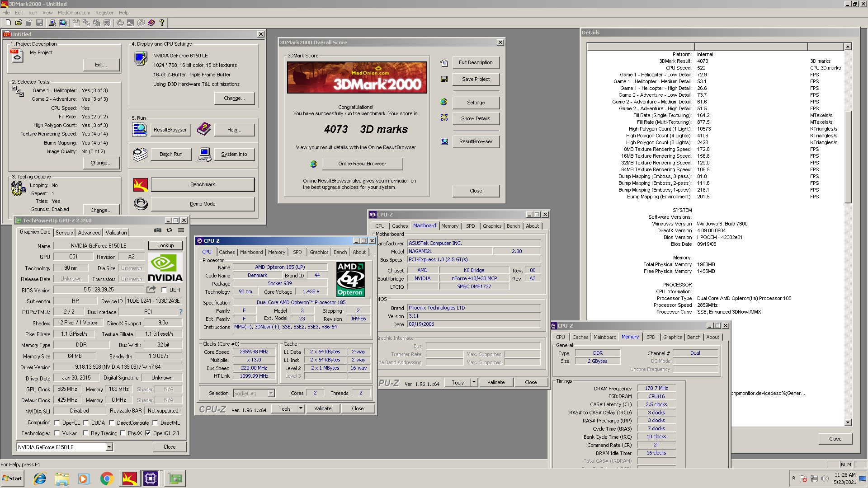Click the System Info computer icon in Run section
Screen dimensions: 868x488
(204, 154)
